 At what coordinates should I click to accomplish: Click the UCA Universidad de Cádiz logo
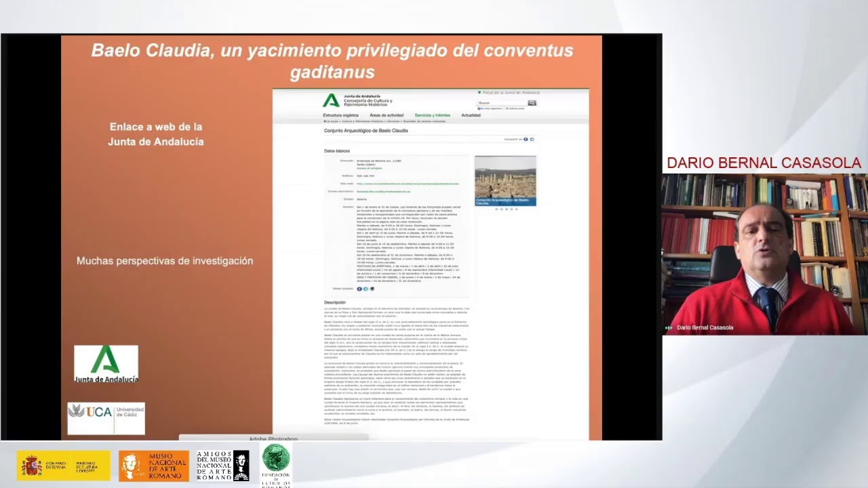coord(106,418)
